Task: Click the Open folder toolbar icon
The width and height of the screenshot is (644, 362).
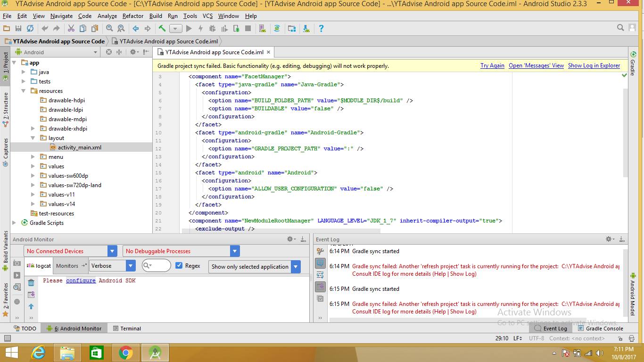Action: [x=7, y=29]
